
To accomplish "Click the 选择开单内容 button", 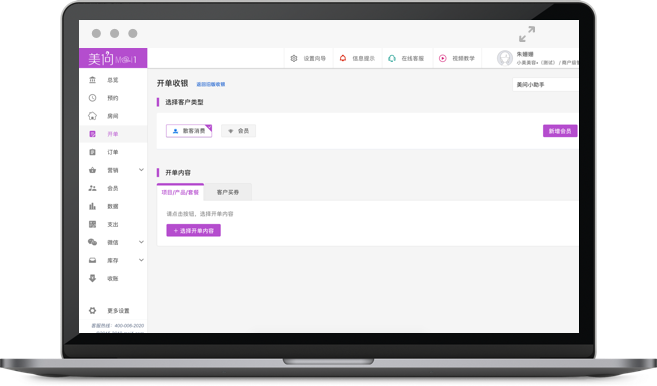I will tap(194, 231).
